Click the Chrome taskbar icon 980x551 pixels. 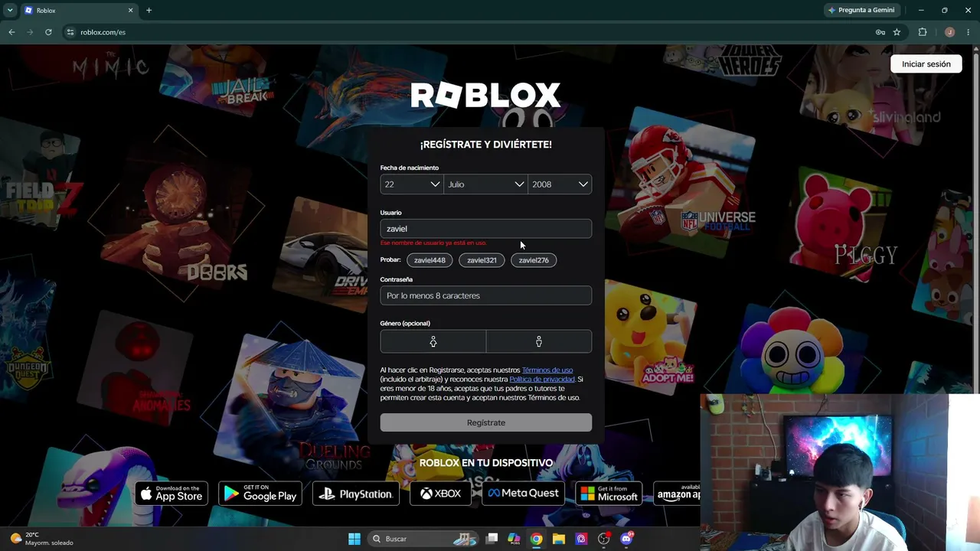click(x=536, y=539)
